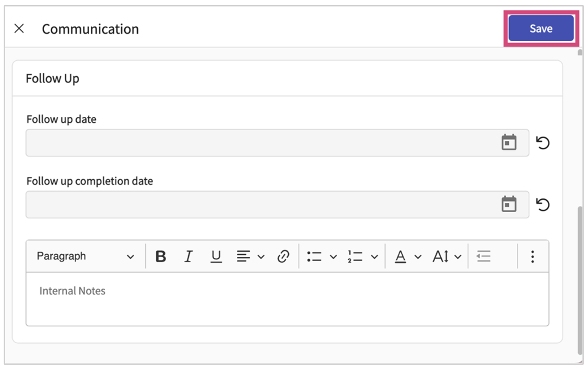Open calendar picker for Follow up date
Viewport: 588px width, 369px height.
point(509,142)
